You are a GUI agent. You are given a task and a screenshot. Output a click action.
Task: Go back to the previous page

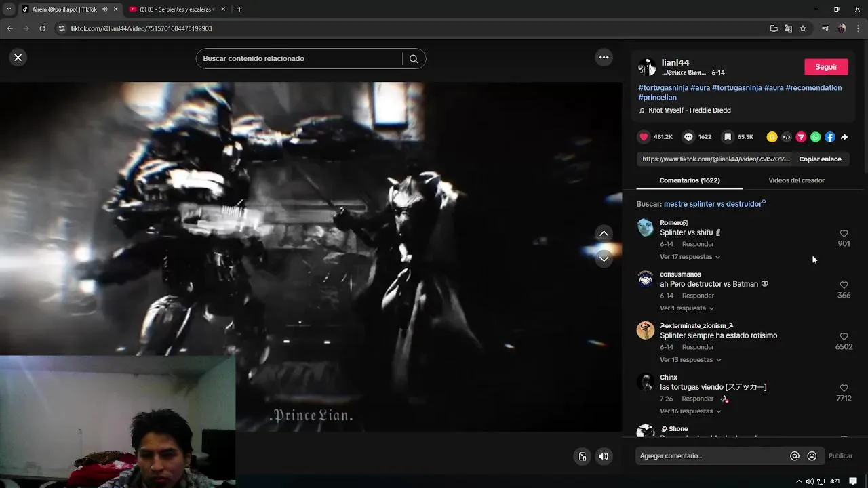9,28
